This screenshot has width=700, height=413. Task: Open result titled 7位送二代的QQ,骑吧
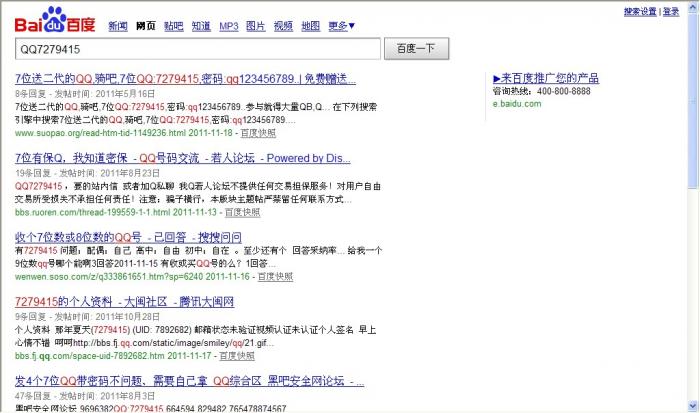click(185, 79)
